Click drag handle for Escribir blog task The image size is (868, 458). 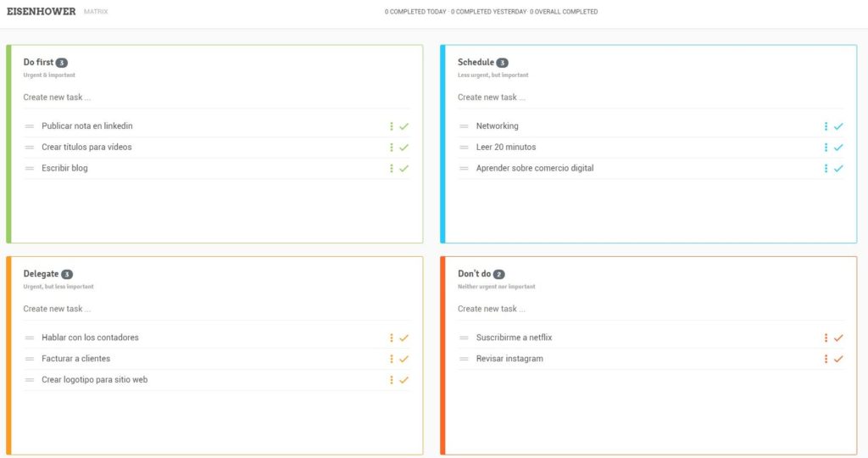(30, 169)
